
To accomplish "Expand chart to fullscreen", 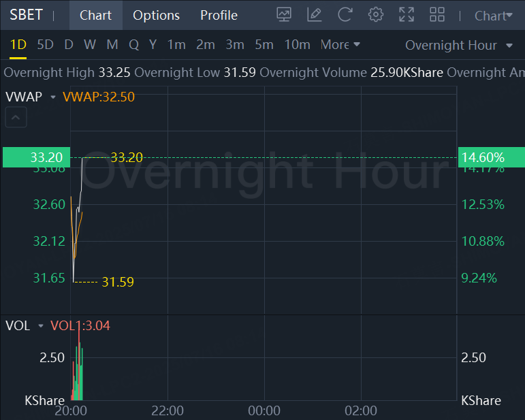I will click(x=407, y=14).
